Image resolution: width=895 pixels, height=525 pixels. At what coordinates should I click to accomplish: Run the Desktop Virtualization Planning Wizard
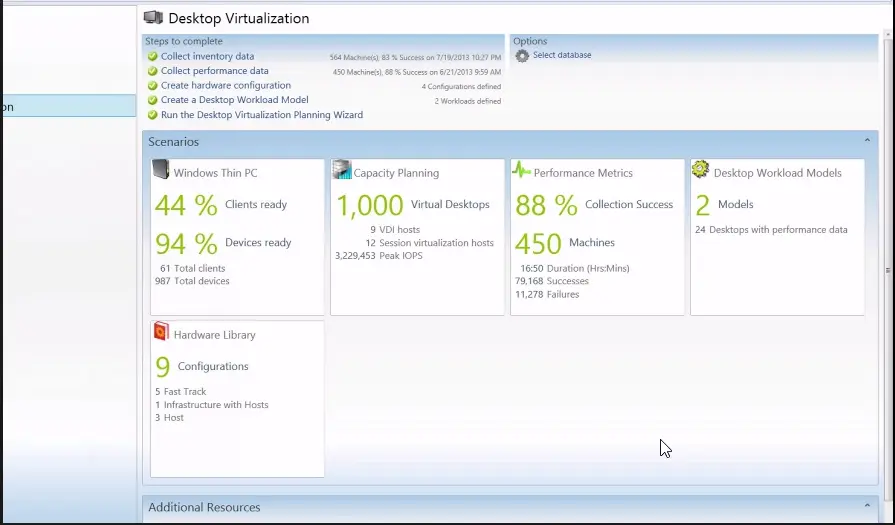[x=261, y=115]
